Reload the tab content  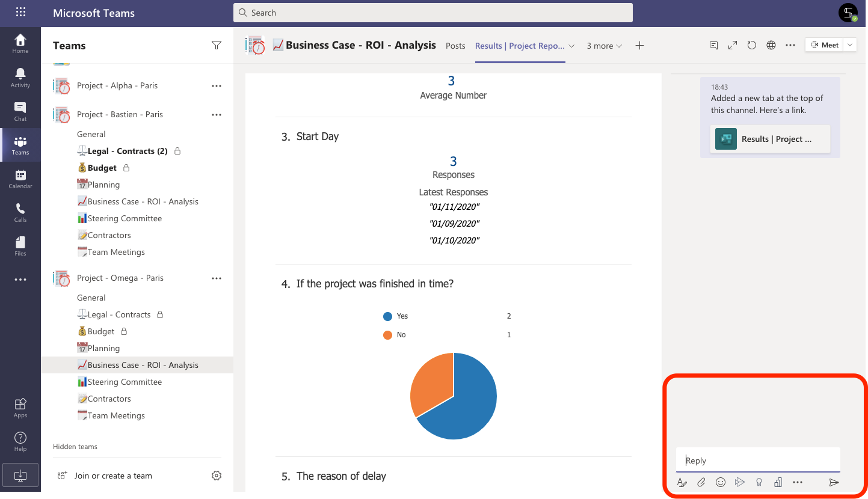(752, 45)
